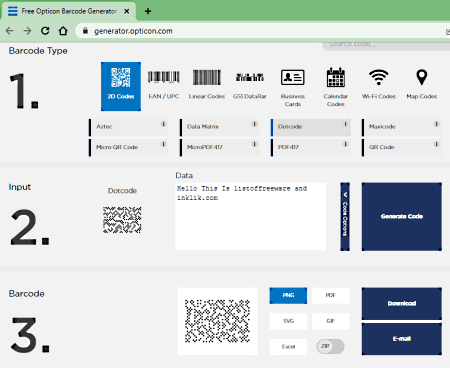Select the Business Cards code type
This screenshot has width=450, height=368.
(293, 88)
